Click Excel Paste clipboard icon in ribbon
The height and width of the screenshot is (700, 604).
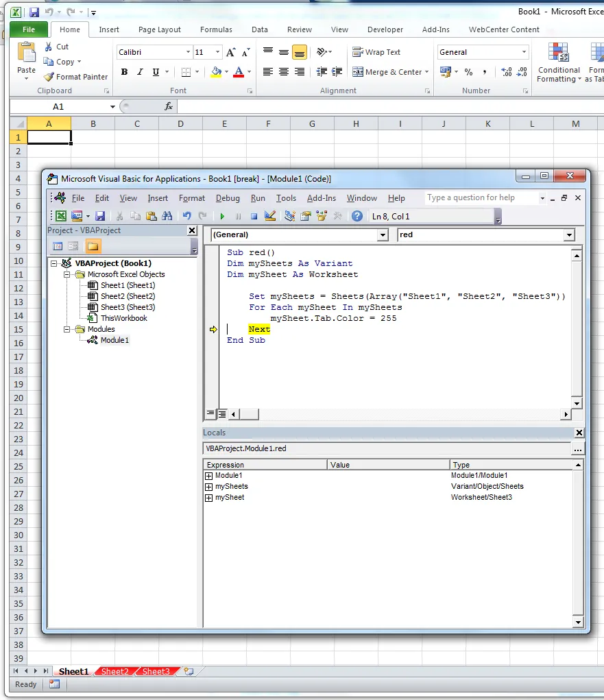[x=26, y=53]
